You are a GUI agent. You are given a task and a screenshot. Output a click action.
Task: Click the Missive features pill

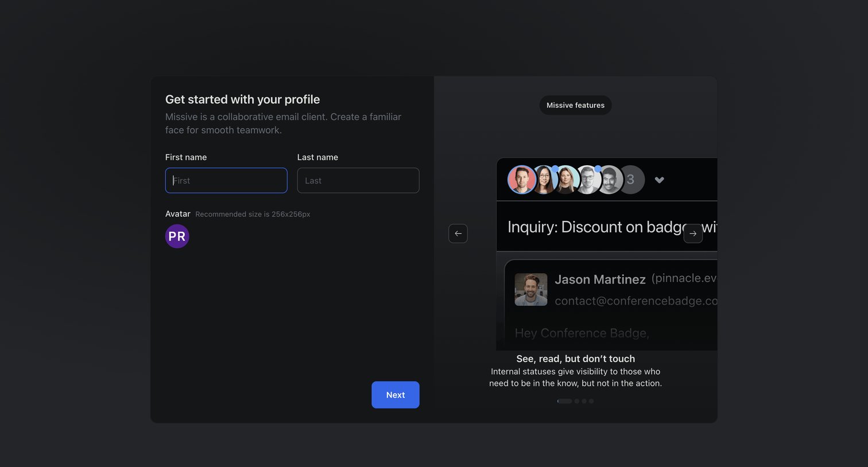coord(575,105)
